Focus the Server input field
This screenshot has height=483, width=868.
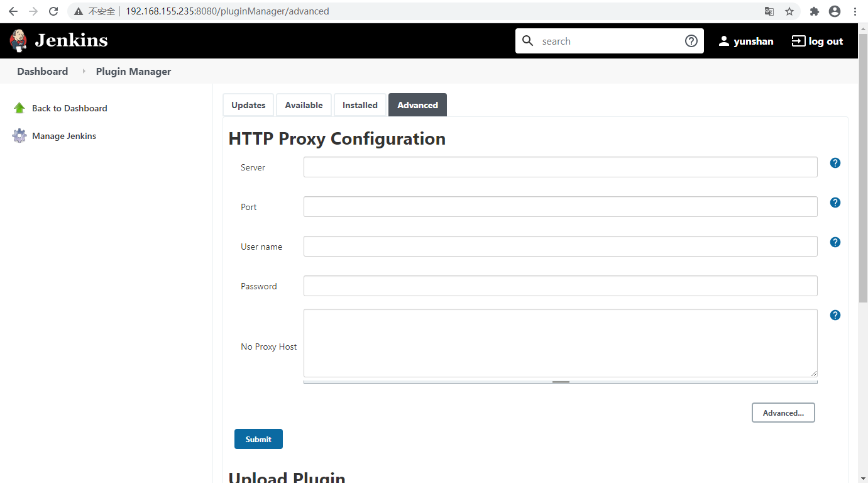coord(561,167)
